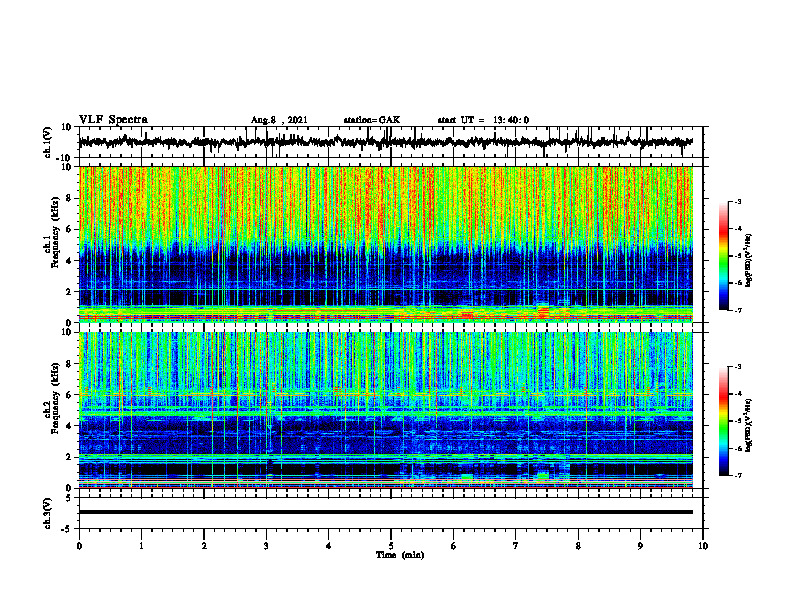Click time axis tick label "2"

pyautogui.click(x=204, y=546)
